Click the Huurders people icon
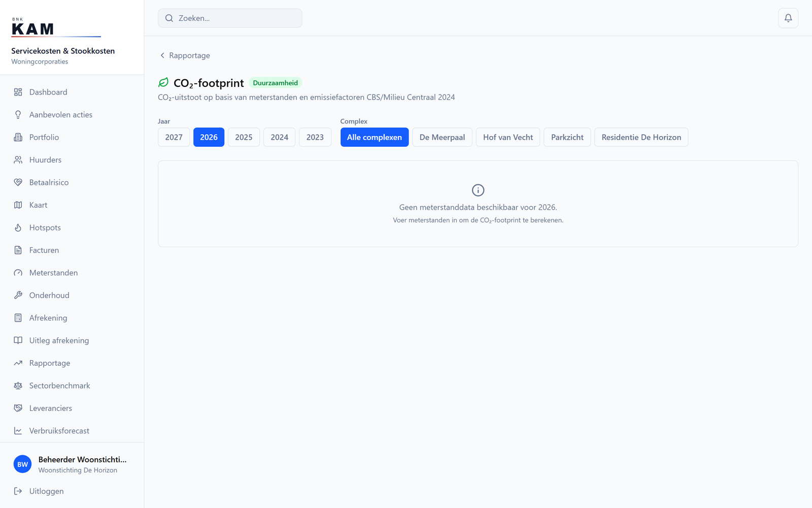812x508 pixels. point(18,160)
